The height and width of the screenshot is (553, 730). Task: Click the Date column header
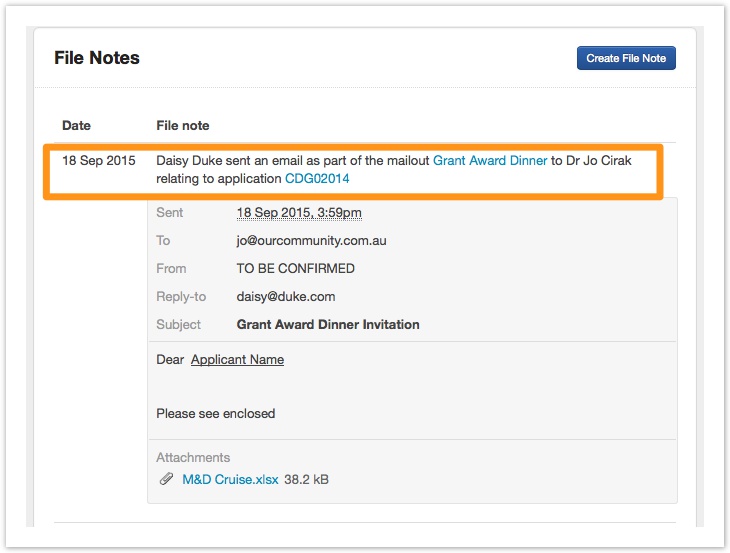(x=76, y=125)
